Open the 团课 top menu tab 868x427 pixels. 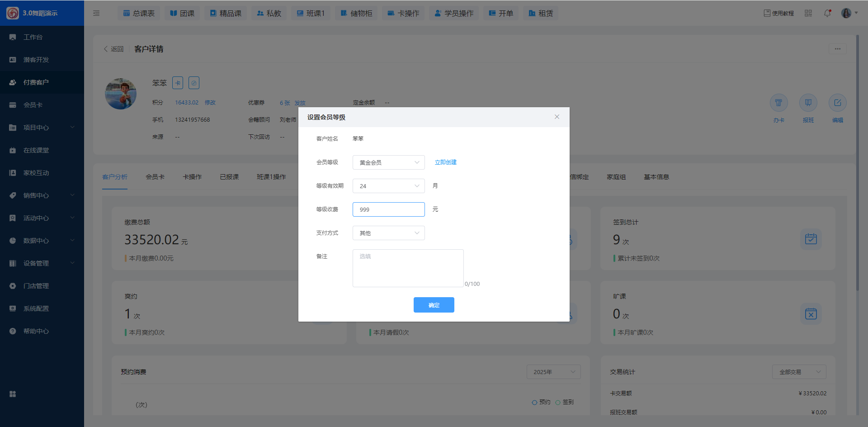tap(183, 13)
